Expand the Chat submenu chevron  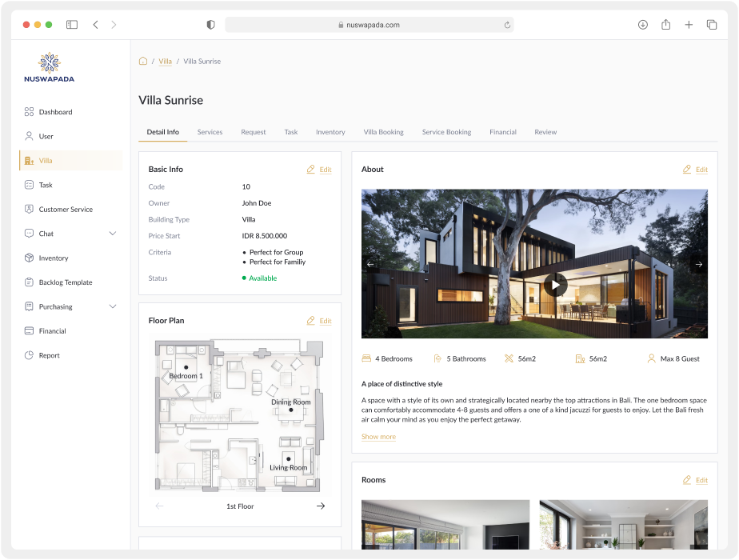113,234
